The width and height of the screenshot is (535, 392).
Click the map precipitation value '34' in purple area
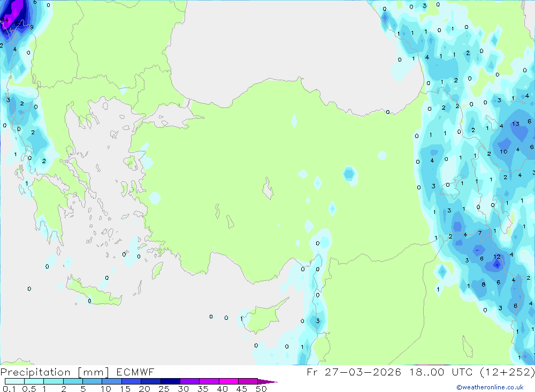pyautogui.click(x=5, y=20)
